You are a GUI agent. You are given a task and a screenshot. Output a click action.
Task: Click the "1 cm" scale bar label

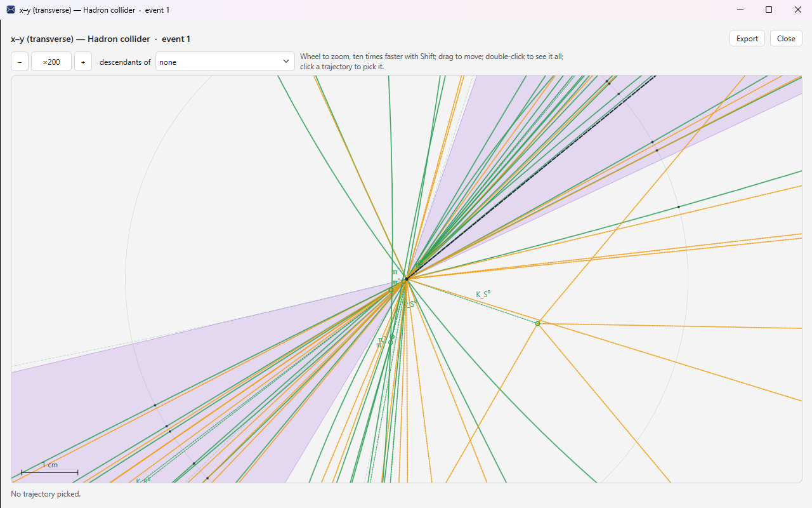(x=49, y=465)
